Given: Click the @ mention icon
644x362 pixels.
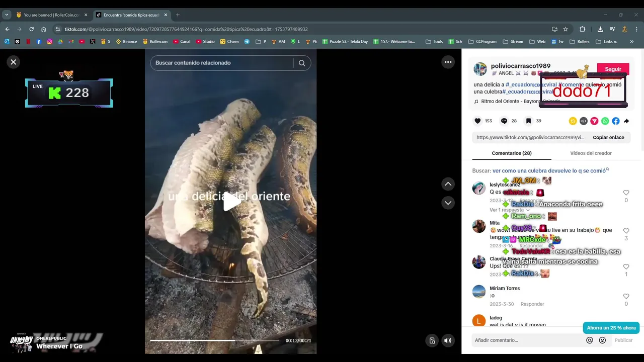Looking at the screenshot, I should (x=590, y=340).
